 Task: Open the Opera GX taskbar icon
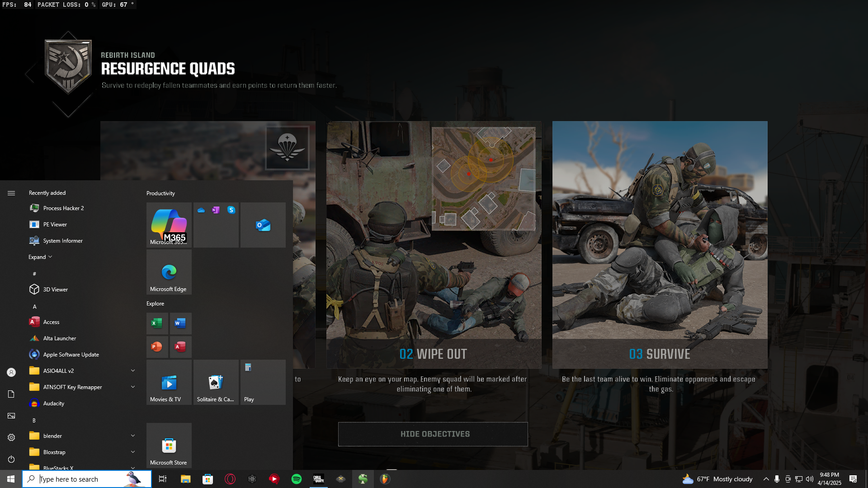point(230,479)
